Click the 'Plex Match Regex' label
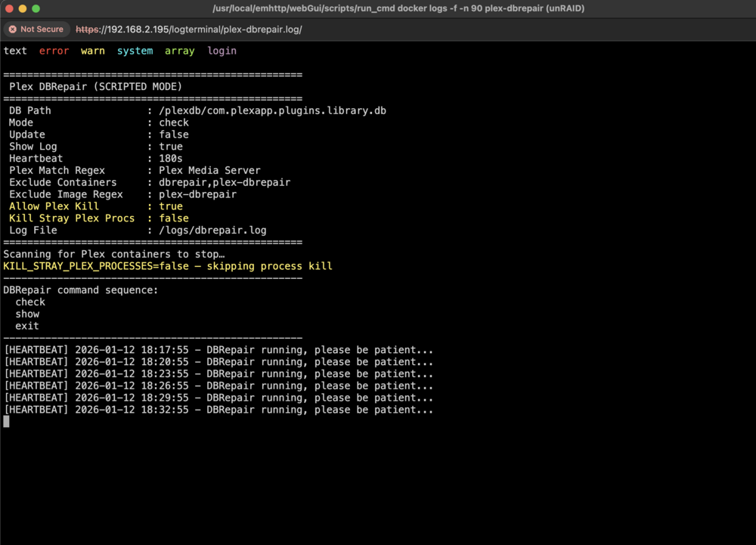Screen dimensions: 756x545 (x=57, y=171)
